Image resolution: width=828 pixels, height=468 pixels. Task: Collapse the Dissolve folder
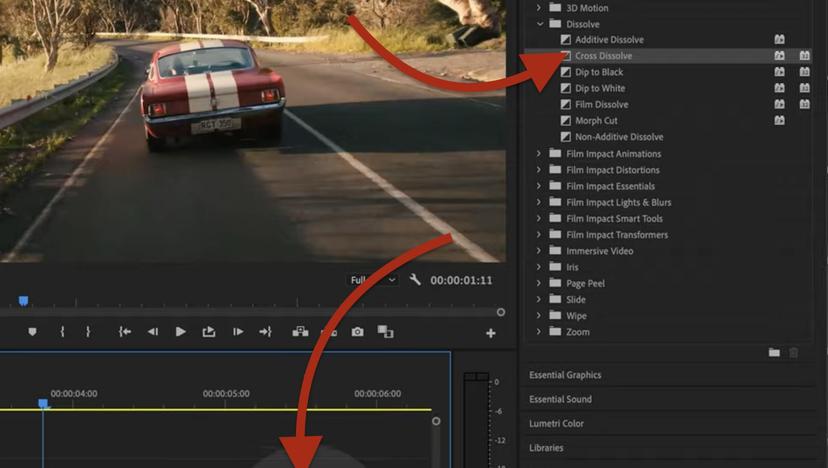click(x=540, y=23)
